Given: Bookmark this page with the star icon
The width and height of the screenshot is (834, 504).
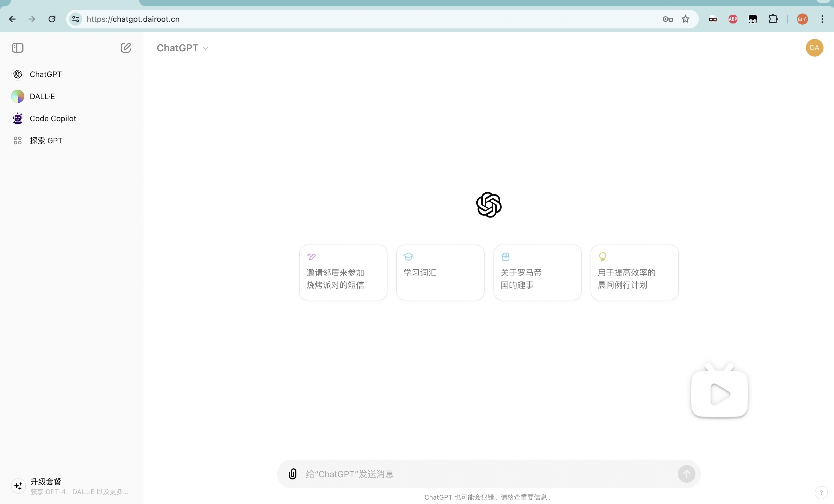Looking at the screenshot, I should (686, 19).
